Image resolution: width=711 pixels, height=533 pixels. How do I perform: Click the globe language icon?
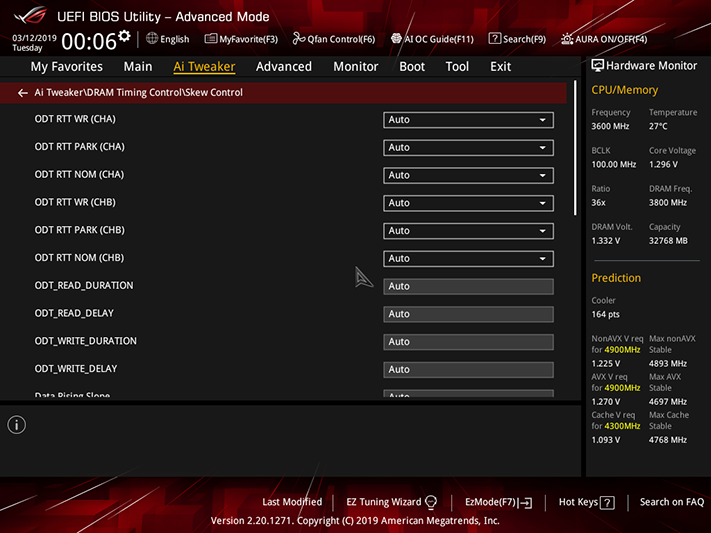click(x=152, y=39)
